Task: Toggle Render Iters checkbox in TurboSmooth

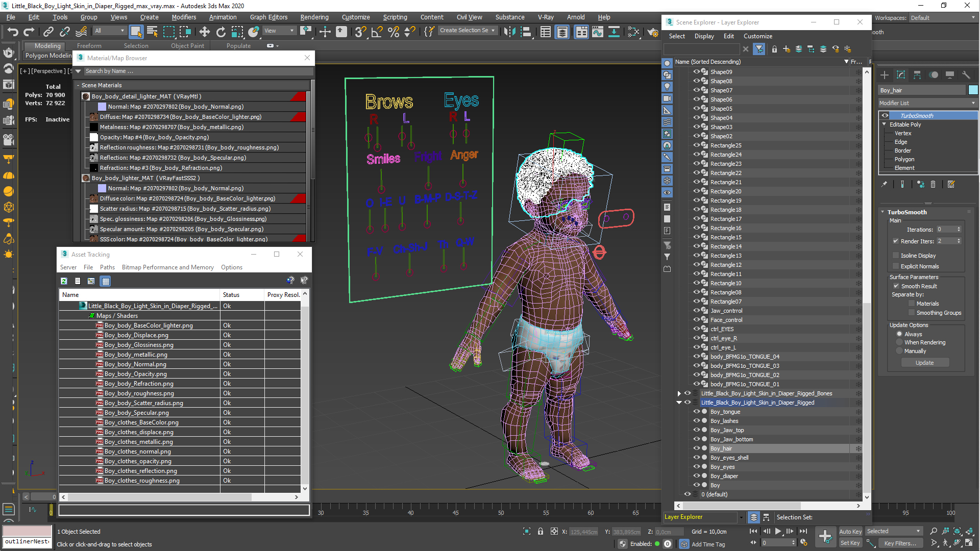Action: (896, 241)
